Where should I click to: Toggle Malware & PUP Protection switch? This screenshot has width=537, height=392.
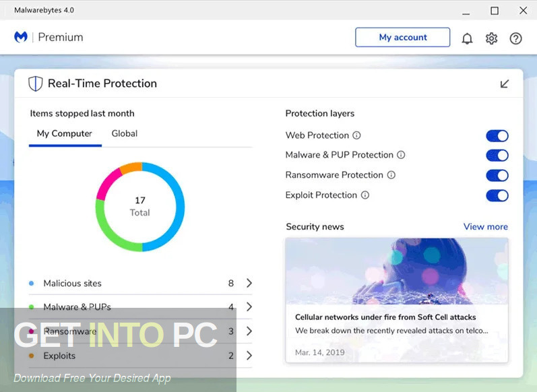pyautogui.click(x=497, y=156)
